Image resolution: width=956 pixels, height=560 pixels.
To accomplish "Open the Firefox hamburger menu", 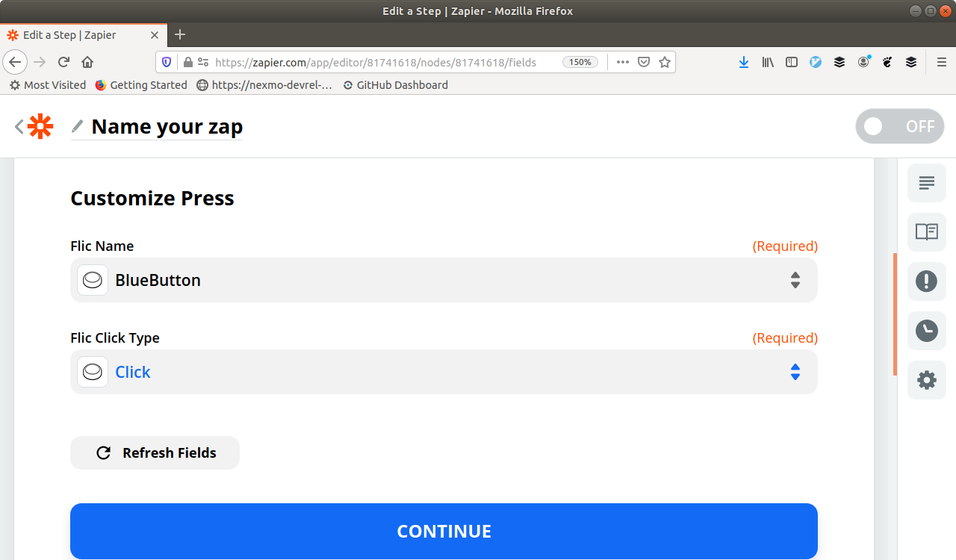I will coord(941,62).
